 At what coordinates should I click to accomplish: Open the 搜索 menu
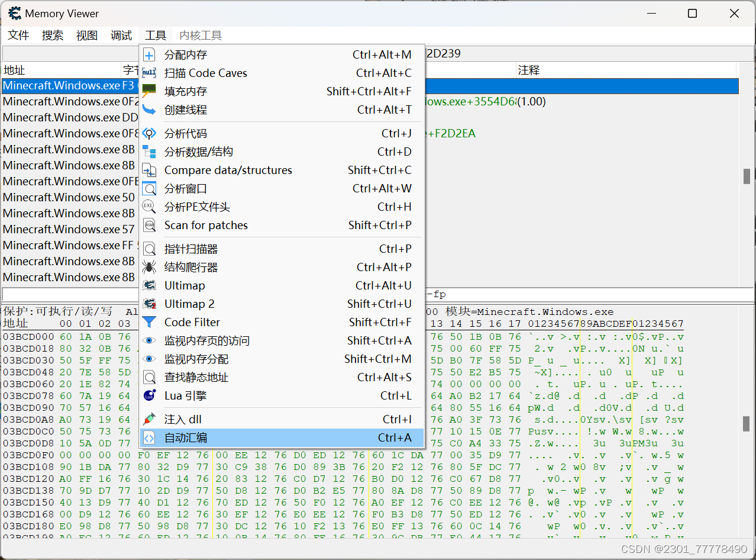53,36
